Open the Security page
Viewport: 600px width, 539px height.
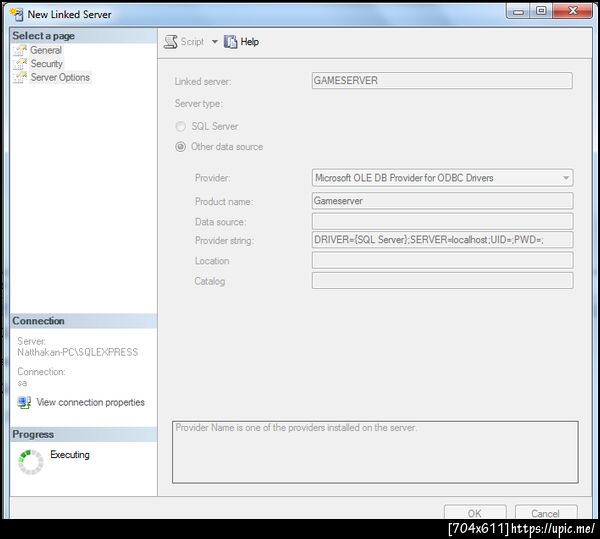click(x=46, y=64)
